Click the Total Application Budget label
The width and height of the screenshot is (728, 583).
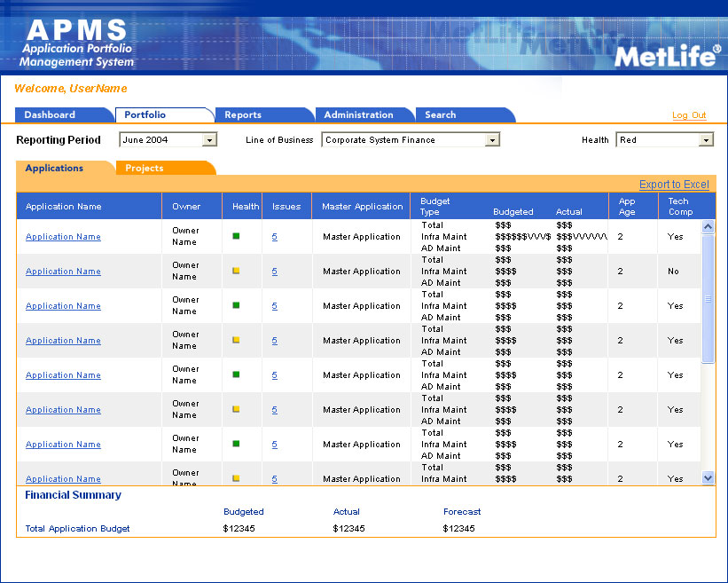[77, 529]
